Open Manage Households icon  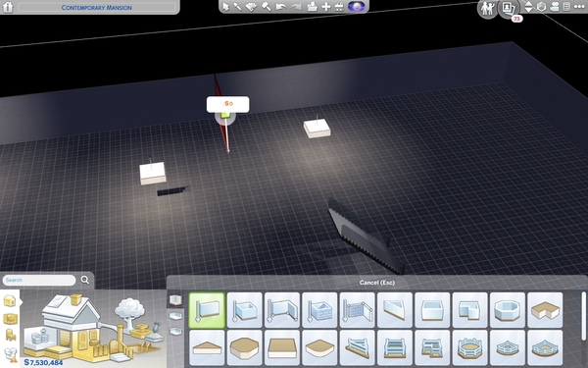[487, 8]
